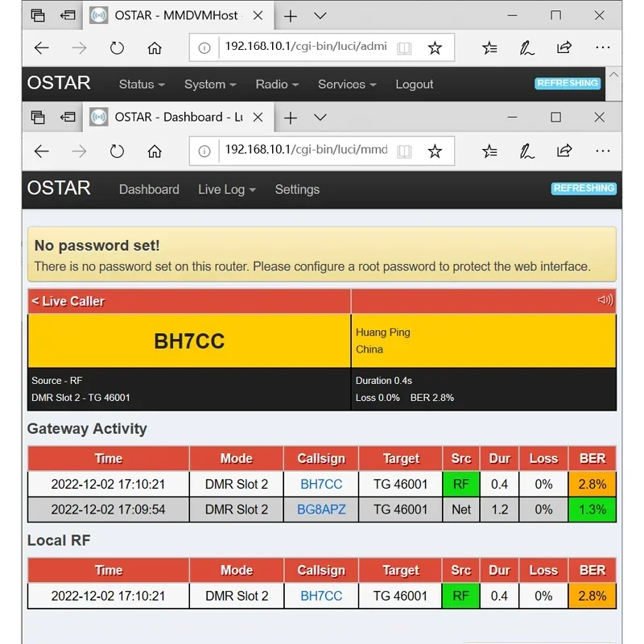The width and height of the screenshot is (644, 644).
Task: Click the 1.2 duration cell for BG8APZ
Action: tap(499, 510)
